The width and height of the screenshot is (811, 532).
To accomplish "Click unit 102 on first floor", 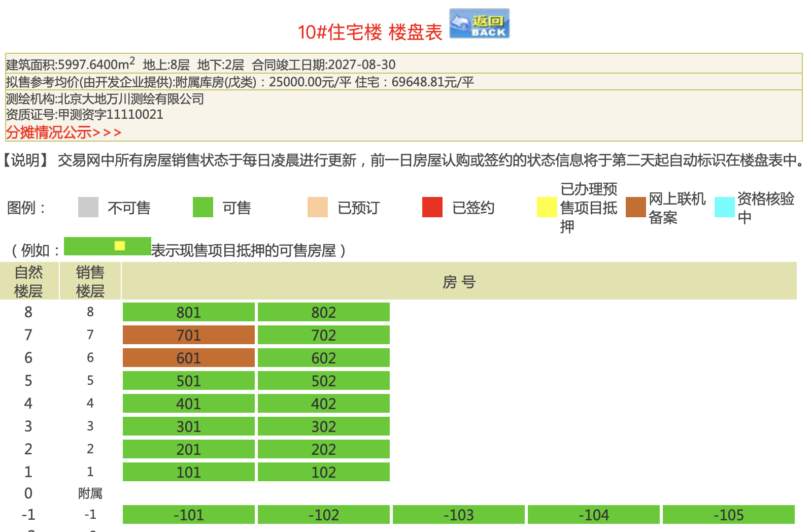I will [323, 472].
